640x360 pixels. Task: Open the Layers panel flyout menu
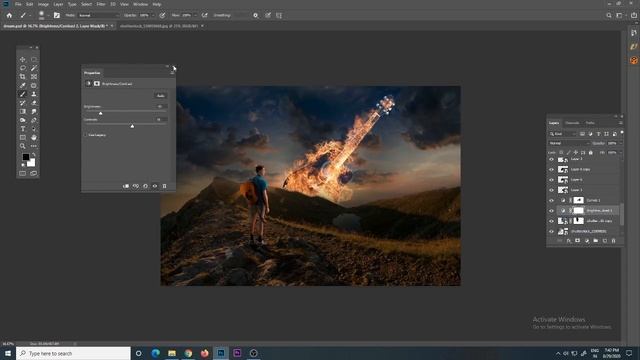coord(620,123)
